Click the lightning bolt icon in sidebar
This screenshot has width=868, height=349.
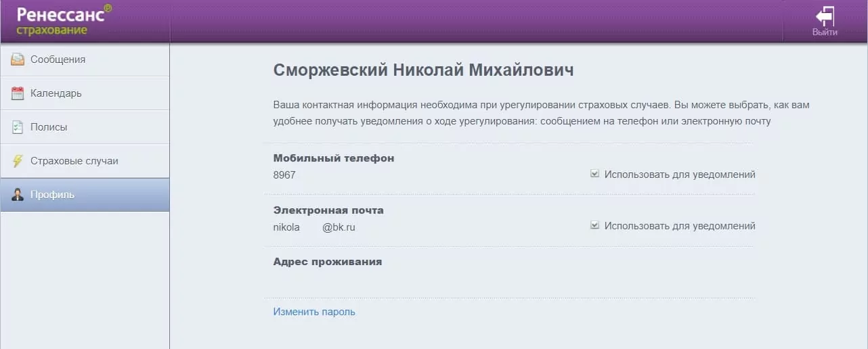tap(18, 161)
